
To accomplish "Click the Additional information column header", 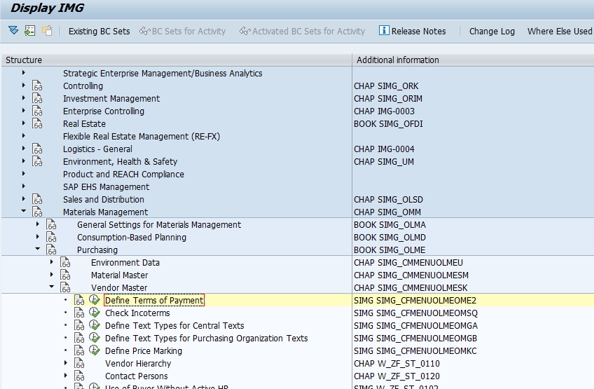I will point(473,60).
